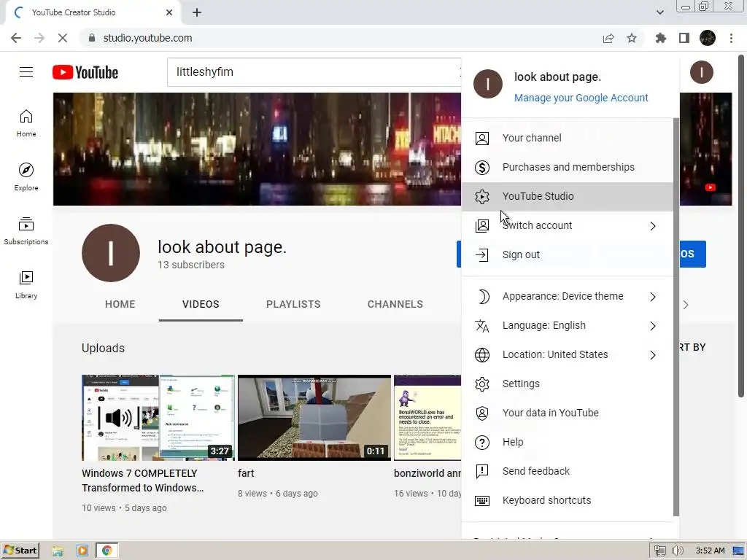The width and height of the screenshot is (747, 560).
Task: Select Your channel menu item
Action: (x=567, y=138)
